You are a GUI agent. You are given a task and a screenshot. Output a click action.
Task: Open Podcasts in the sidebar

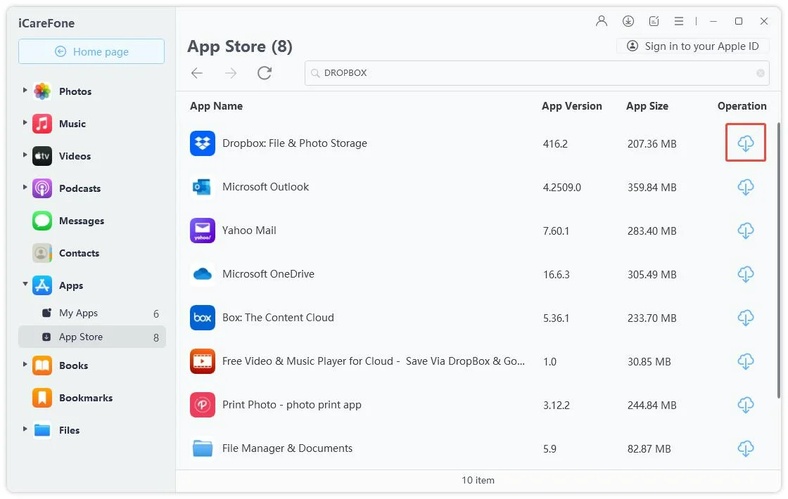tap(79, 188)
